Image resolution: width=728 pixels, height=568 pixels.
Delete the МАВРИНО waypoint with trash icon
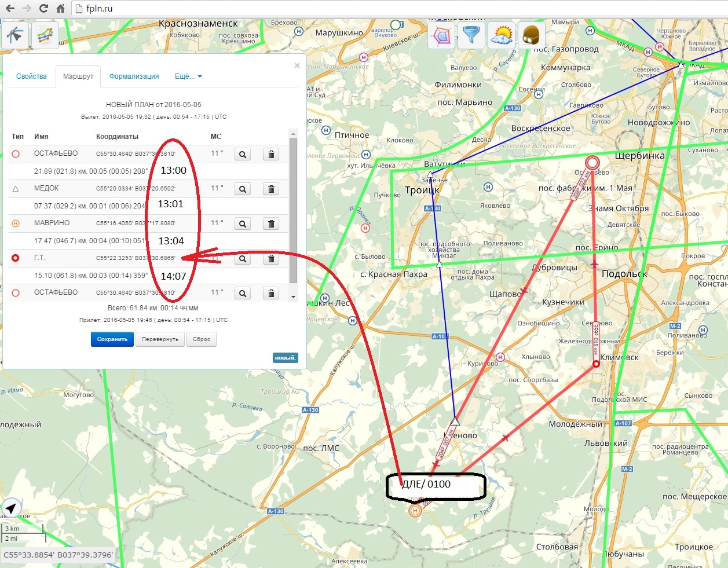point(271,224)
